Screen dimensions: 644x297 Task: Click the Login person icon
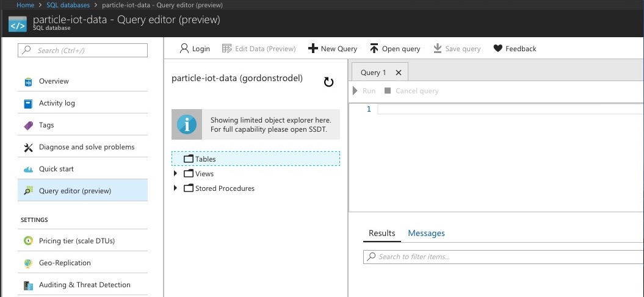184,48
